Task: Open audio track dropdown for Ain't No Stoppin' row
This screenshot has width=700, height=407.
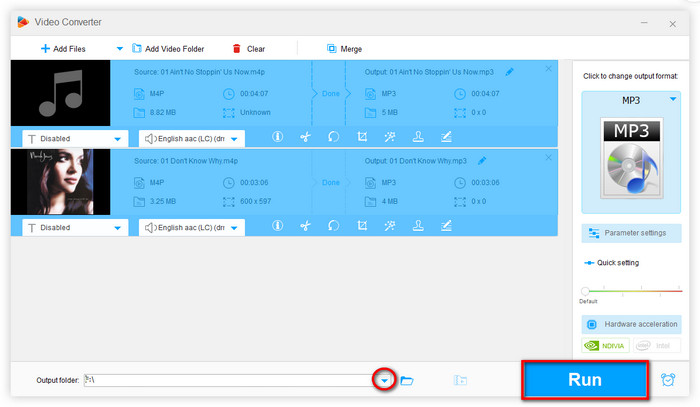Action: coord(192,139)
